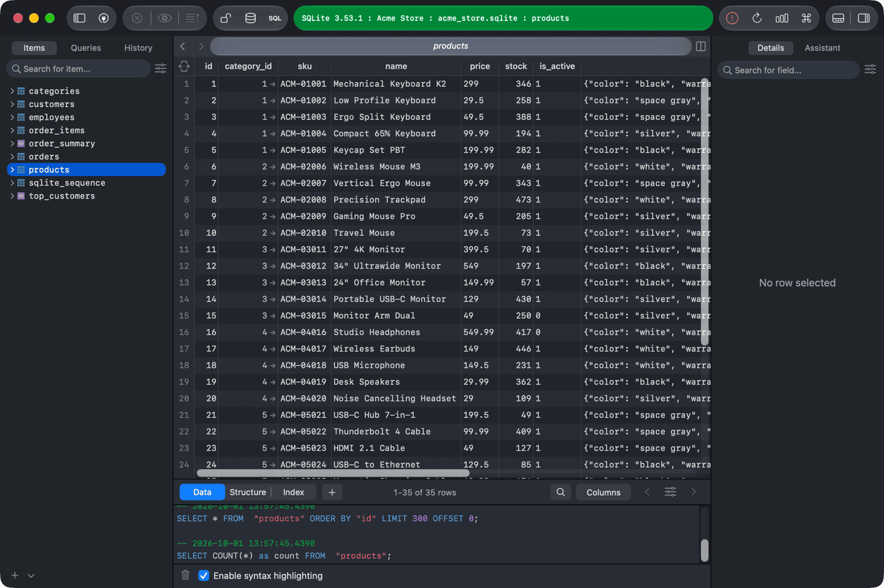The width and height of the screenshot is (884, 588).
Task: Expand the products table disclosure arrow
Action: 12,170
